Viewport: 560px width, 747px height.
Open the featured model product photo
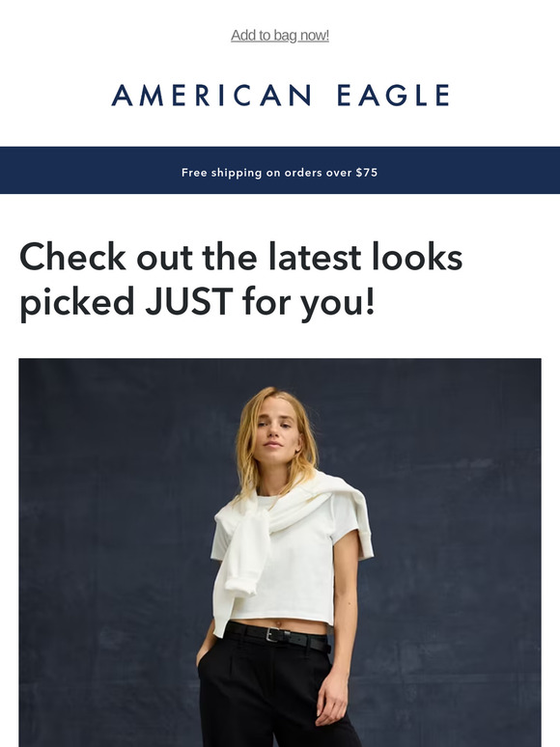[x=280, y=553]
